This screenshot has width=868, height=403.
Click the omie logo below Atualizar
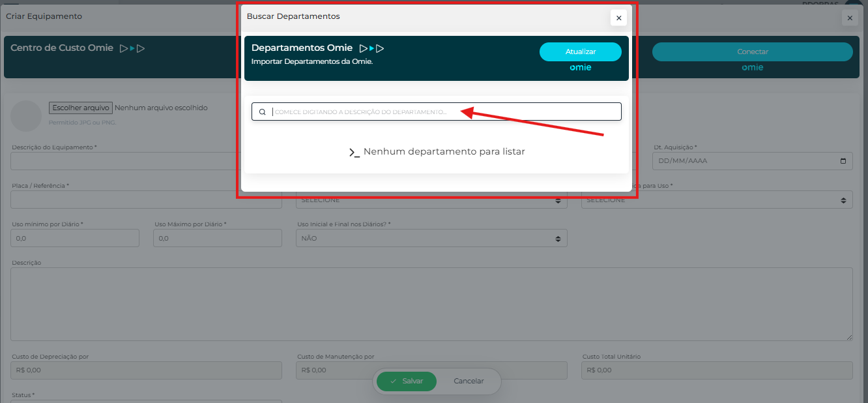click(580, 68)
